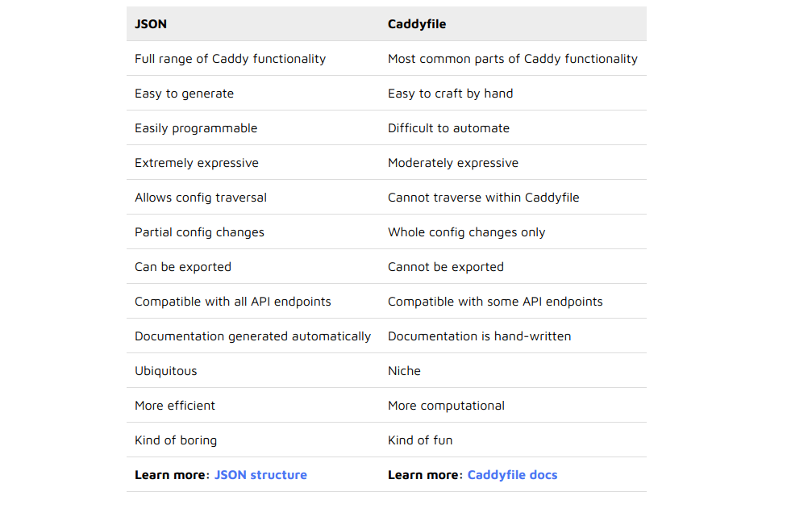Open the Caddyfile docs link
812x517 pixels.
512,475
